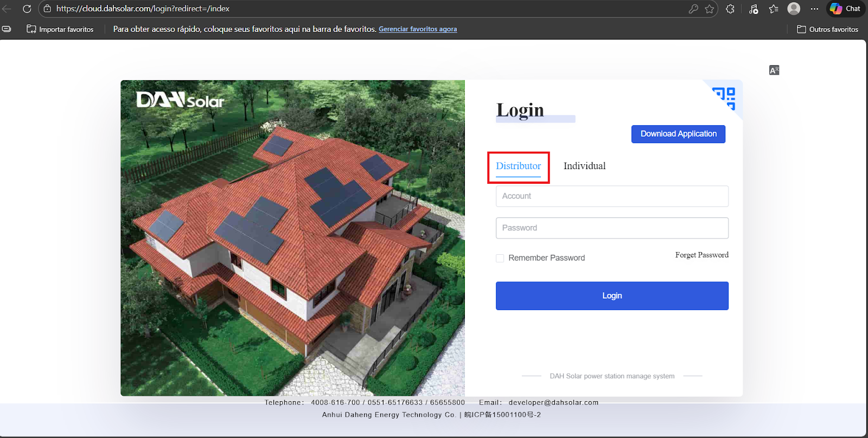Click the Download Application button
Image resolution: width=868 pixels, height=438 pixels.
(x=678, y=134)
